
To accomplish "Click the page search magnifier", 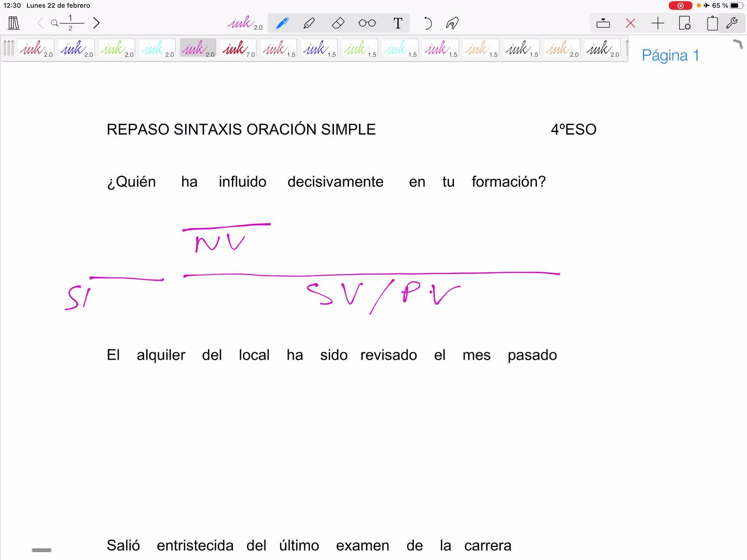I will (54, 23).
